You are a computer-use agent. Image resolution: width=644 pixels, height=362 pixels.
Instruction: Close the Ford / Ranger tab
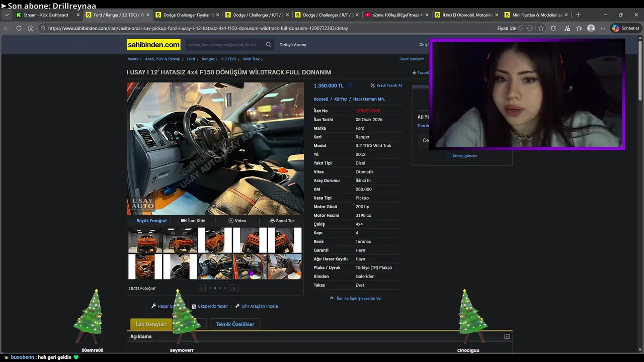tap(148, 15)
